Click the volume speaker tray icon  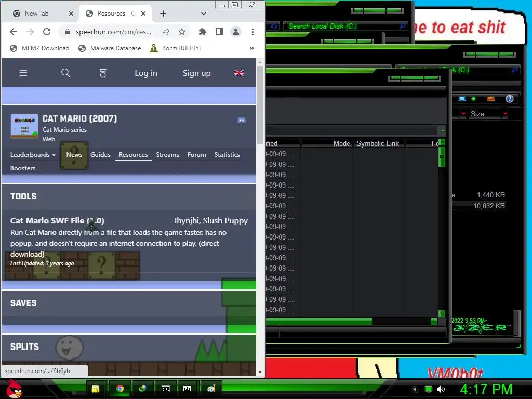point(441,389)
